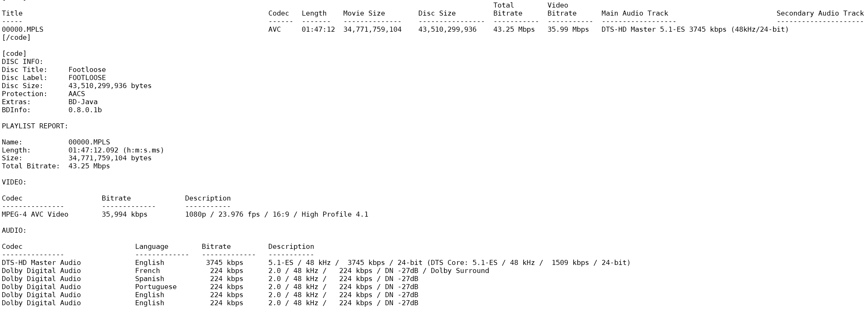Click the Portuguese audio language entry
The width and height of the screenshot is (868, 312).
pyautogui.click(x=156, y=287)
